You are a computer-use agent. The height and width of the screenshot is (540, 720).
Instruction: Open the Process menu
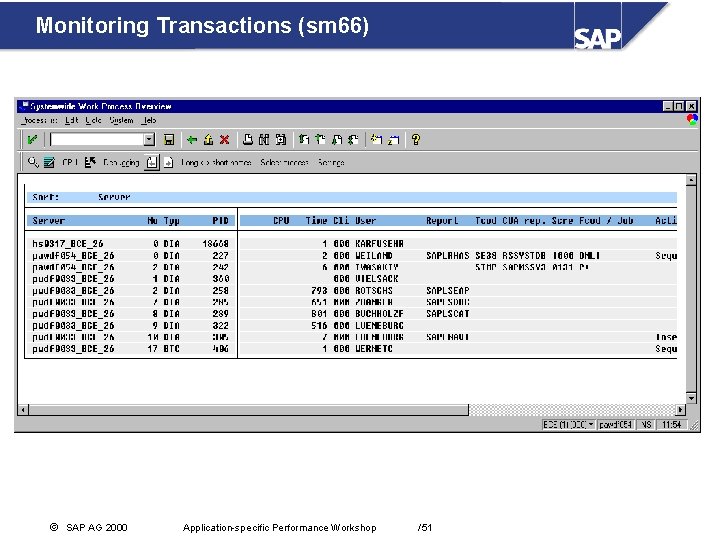tap(39, 120)
